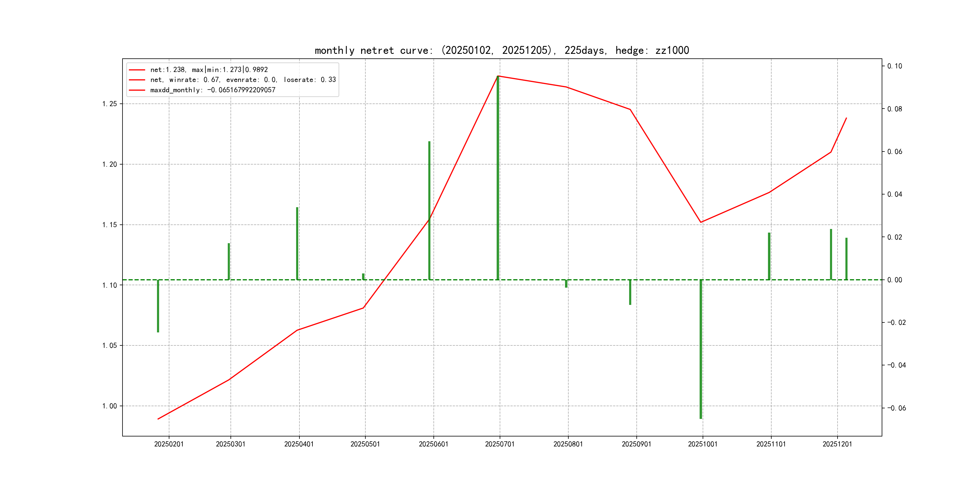Screen dimensions: 980x490
Task: Click the red curve peak near 20250701
Action: (498, 76)
